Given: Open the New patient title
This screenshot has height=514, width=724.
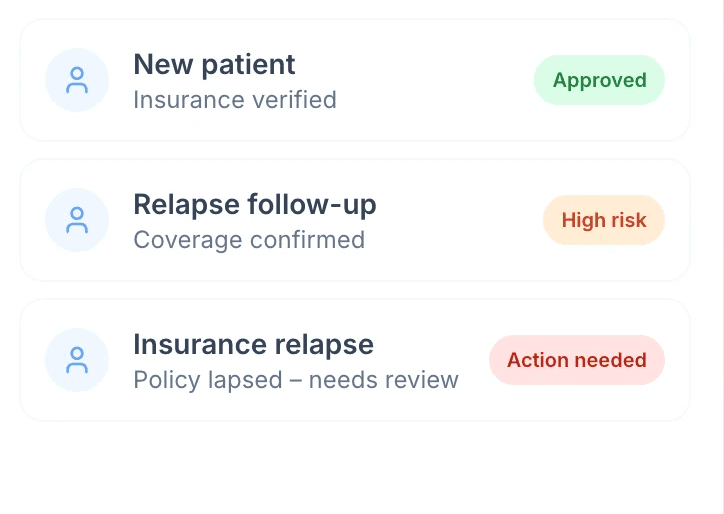Looking at the screenshot, I should click(x=214, y=65).
